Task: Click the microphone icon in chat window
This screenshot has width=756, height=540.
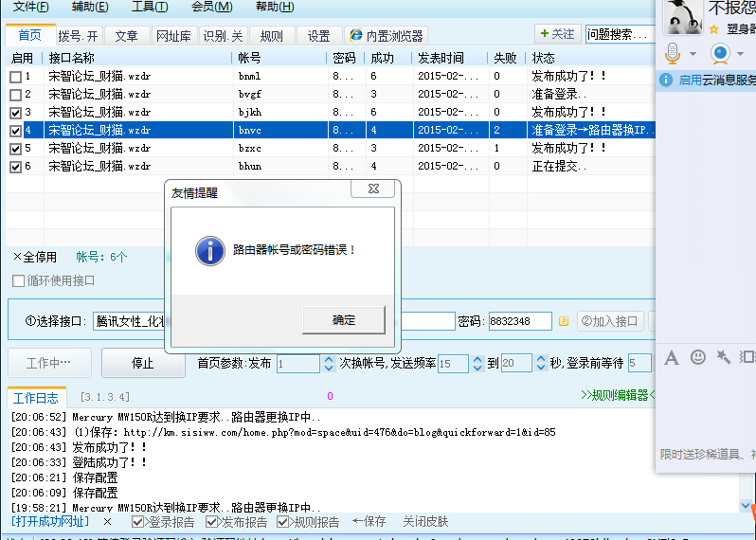Action: coord(673,53)
